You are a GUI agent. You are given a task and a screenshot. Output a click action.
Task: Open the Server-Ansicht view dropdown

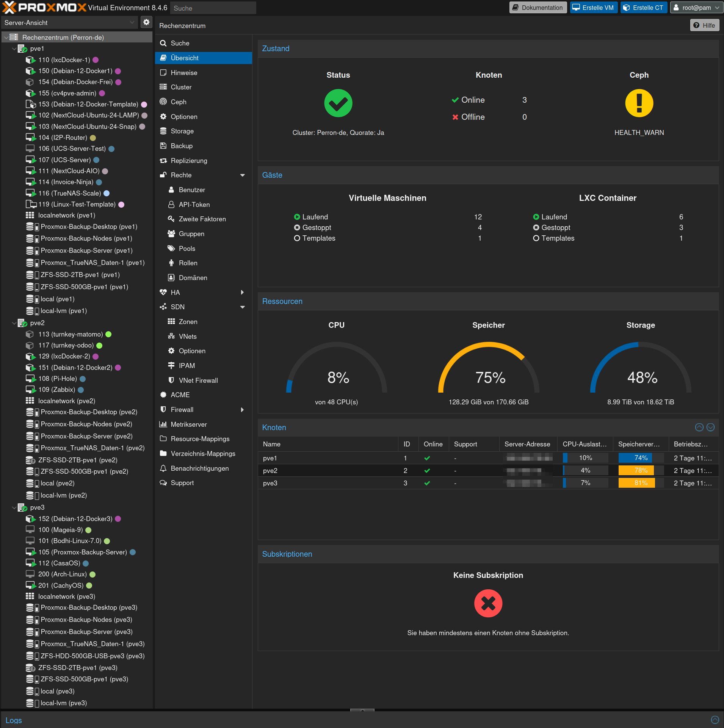click(x=132, y=22)
